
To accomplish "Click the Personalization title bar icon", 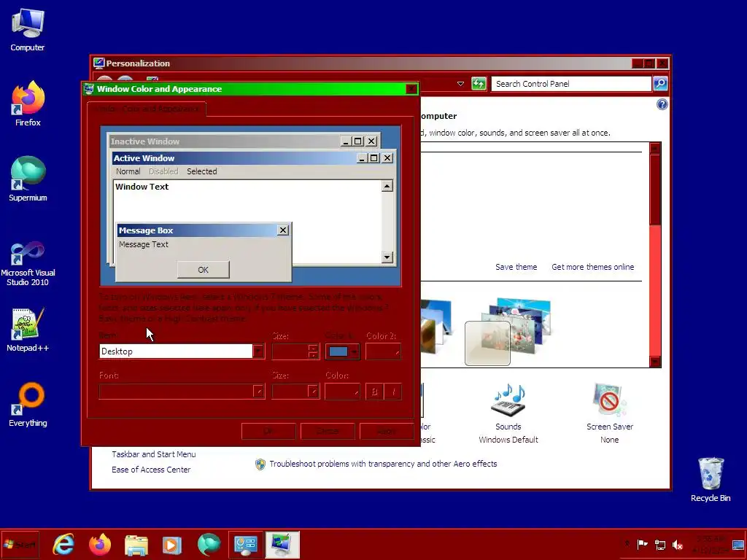I will pyautogui.click(x=98, y=63).
